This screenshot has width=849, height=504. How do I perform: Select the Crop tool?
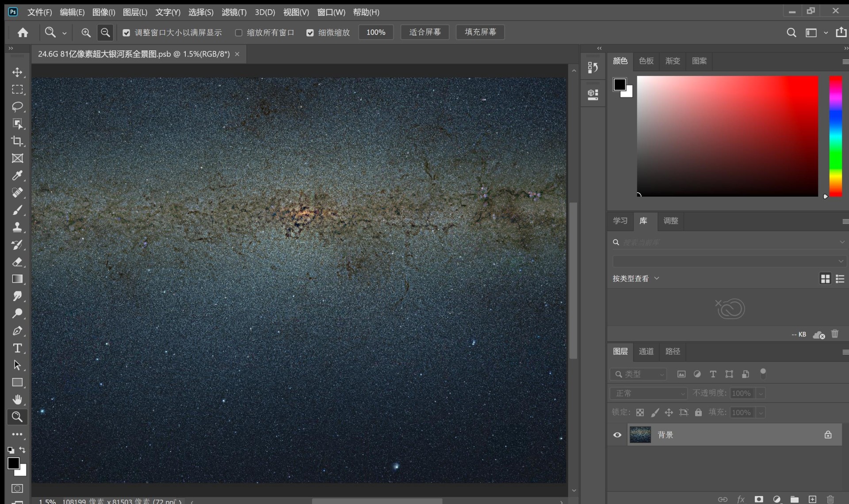tap(17, 141)
